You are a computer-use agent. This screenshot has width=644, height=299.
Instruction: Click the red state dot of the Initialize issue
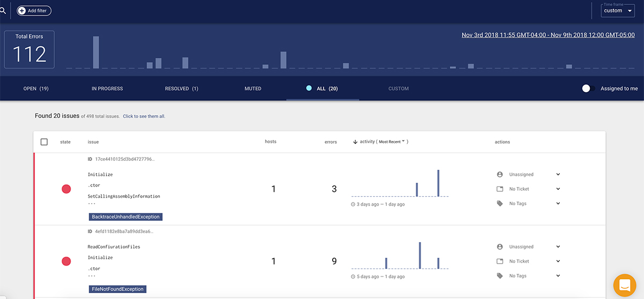pos(66,189)
